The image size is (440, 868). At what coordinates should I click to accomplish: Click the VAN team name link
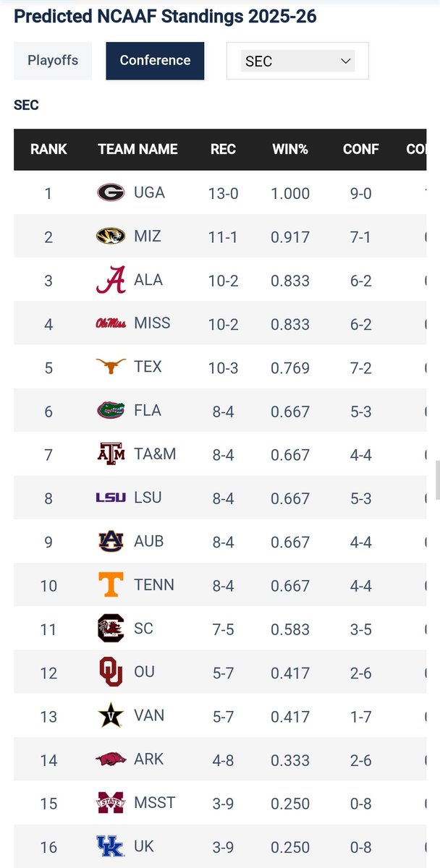(149, 715)
